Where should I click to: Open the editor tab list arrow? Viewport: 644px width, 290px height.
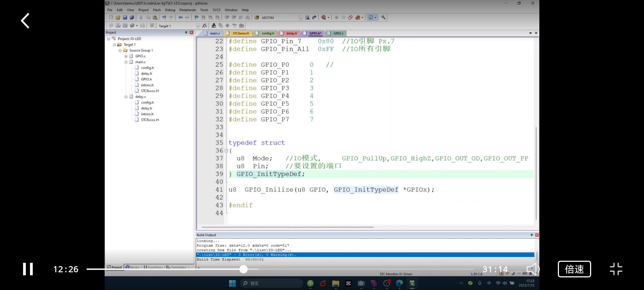[x=530, y=33]
